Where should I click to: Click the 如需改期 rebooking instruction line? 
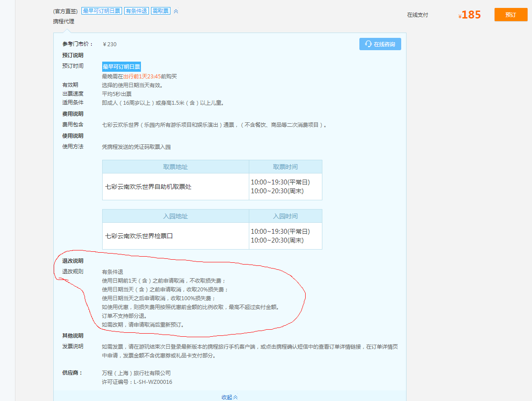143,325
